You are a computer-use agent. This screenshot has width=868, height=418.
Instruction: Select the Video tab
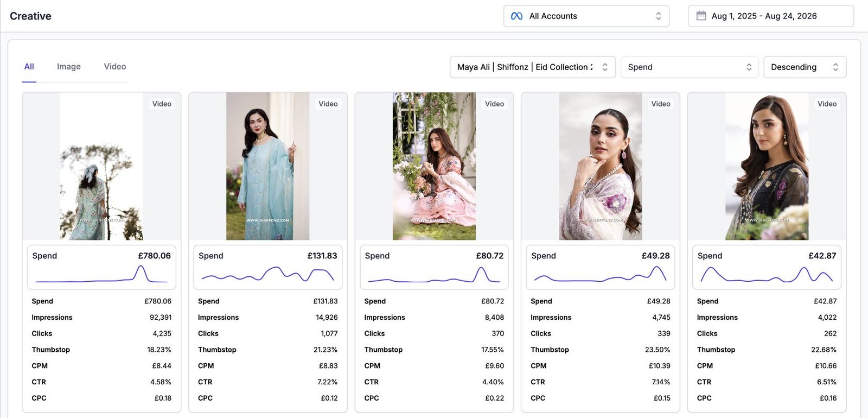(115, 67)
